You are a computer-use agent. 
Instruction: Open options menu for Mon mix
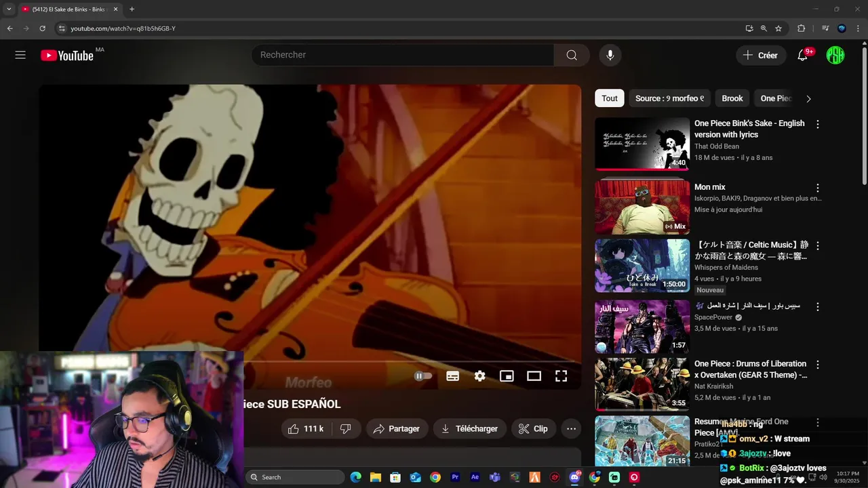[x=818, y=188]
